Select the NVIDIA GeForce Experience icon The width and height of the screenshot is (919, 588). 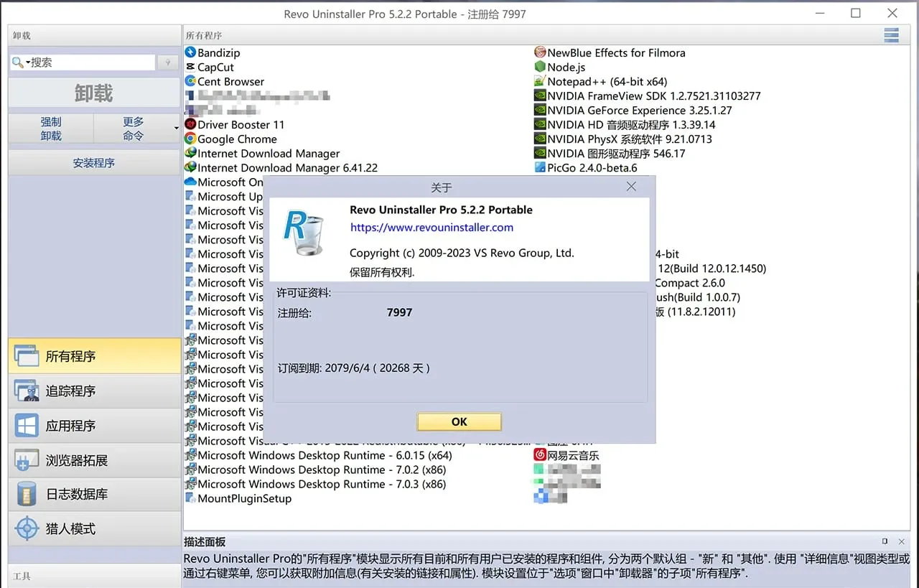click(x=540, y=110)
